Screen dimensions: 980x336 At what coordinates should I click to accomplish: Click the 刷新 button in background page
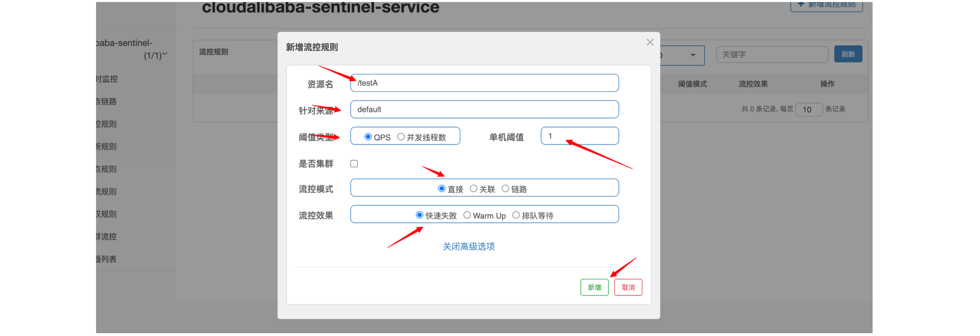pyautogui.click(x=848, y=54)
